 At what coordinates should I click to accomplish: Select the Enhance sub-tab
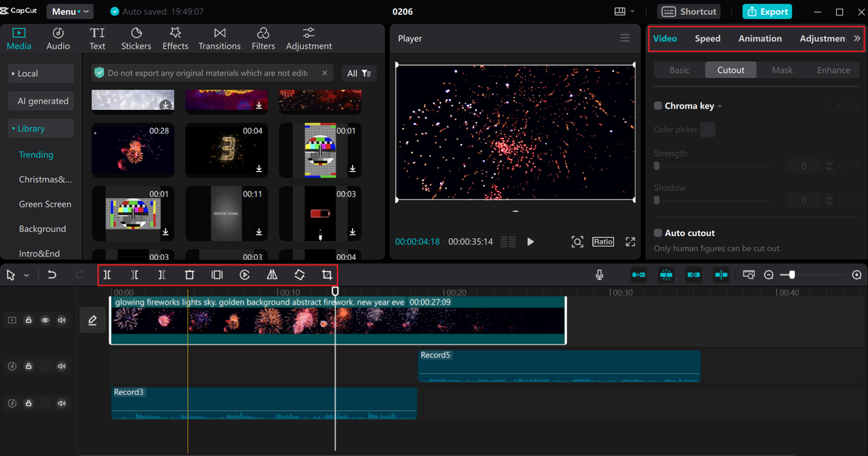(833, 70)
